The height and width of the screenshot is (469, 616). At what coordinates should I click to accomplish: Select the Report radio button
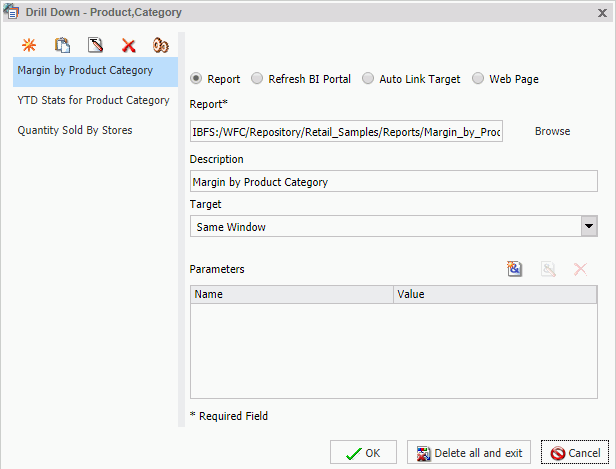[196, 78]
